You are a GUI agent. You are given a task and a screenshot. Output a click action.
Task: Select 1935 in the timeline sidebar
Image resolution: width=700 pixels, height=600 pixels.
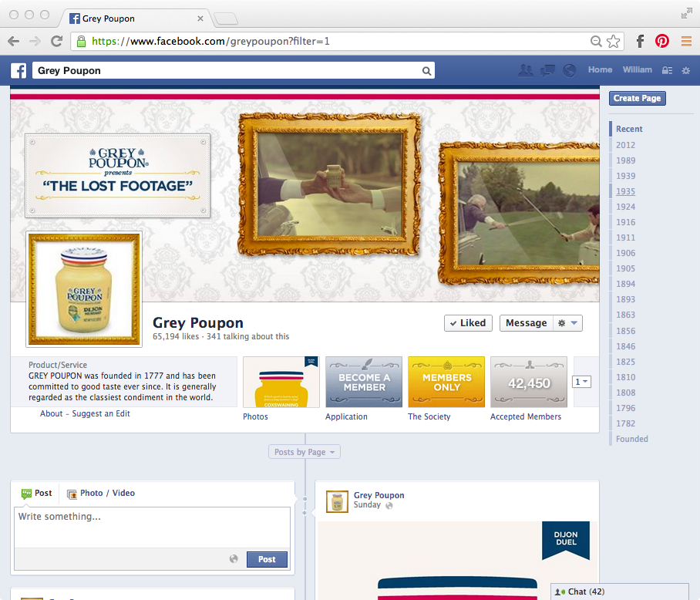(625, 191)
